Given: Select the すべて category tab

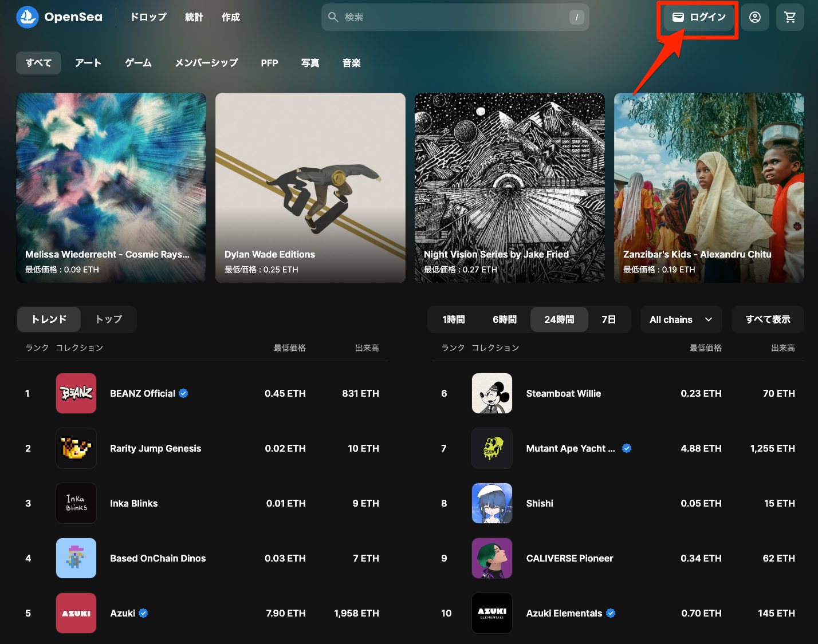Looking at the screenshot, I should tap(38, 63).
